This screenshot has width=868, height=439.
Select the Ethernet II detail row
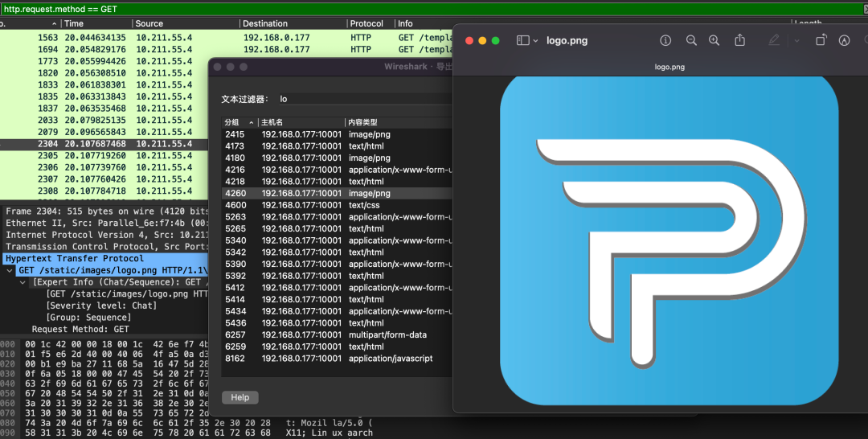click(104, 223)
